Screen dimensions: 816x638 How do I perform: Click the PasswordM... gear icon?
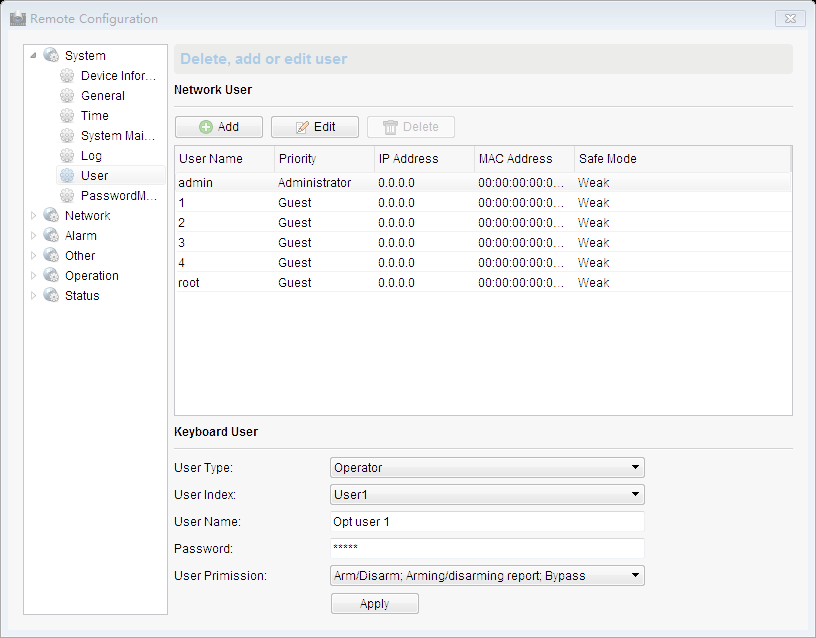pos(67,196)
